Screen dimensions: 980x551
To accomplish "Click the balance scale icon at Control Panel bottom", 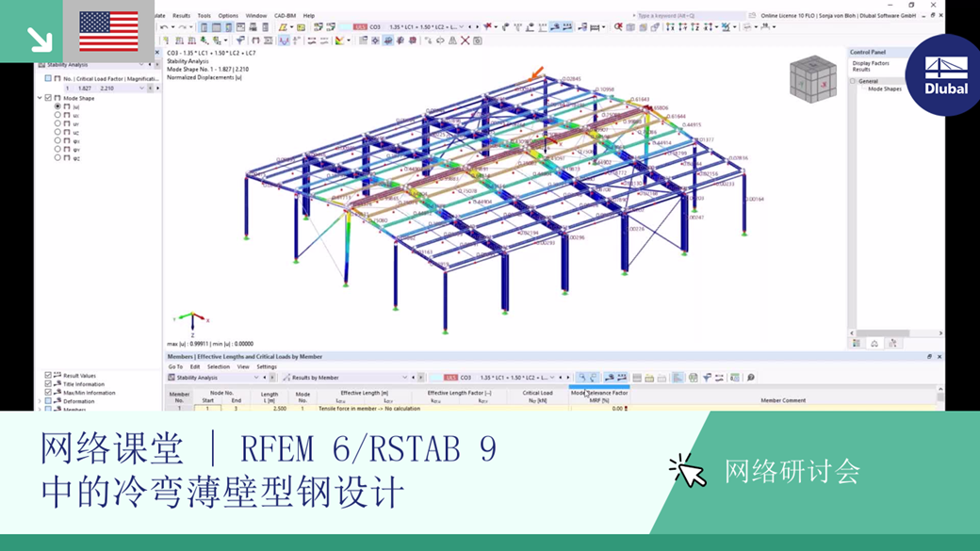I will point(874,343).
